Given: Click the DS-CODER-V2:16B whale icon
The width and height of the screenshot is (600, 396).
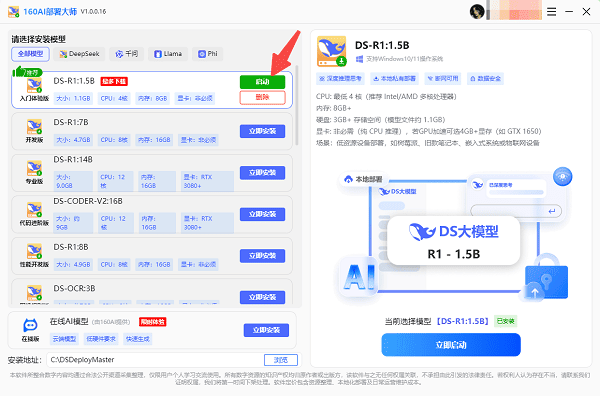Looking at the screenshot, I should click(34, 210).
